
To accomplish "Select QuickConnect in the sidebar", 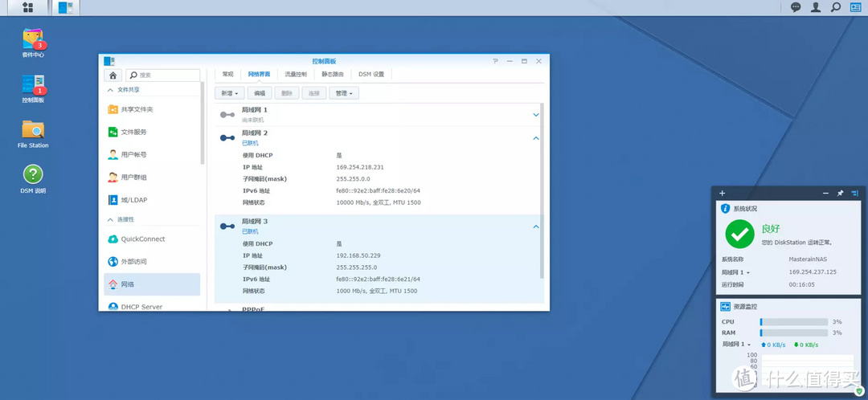I will tap(142, 239).
